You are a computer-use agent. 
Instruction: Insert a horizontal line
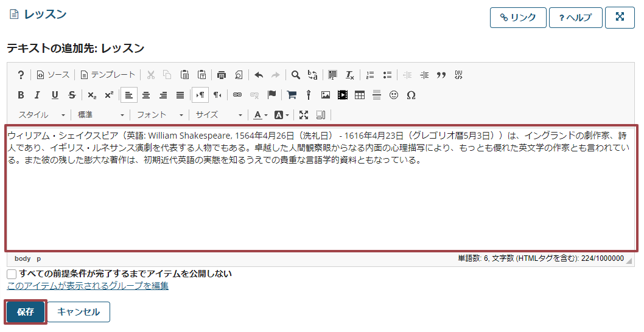click(x=377, y=95)
